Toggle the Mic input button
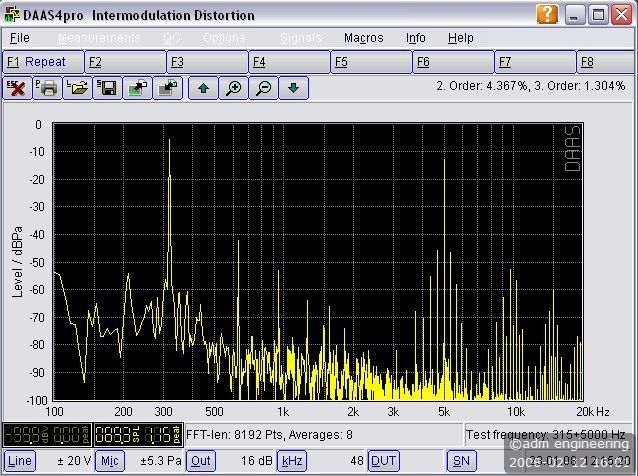Image resolution: width=638 pixels, height=476 pixels. (x=109, y=461)
